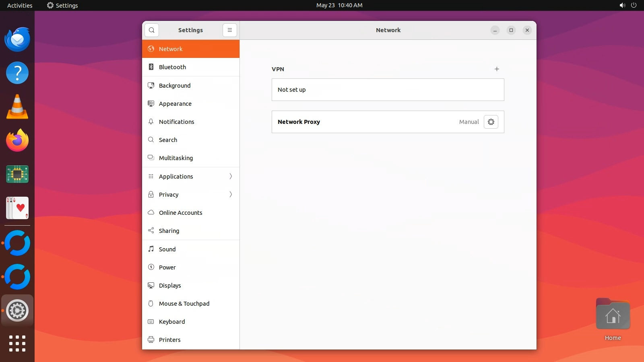
Task: Click the Settings search magnifier icon
Action: click(152, 30)
